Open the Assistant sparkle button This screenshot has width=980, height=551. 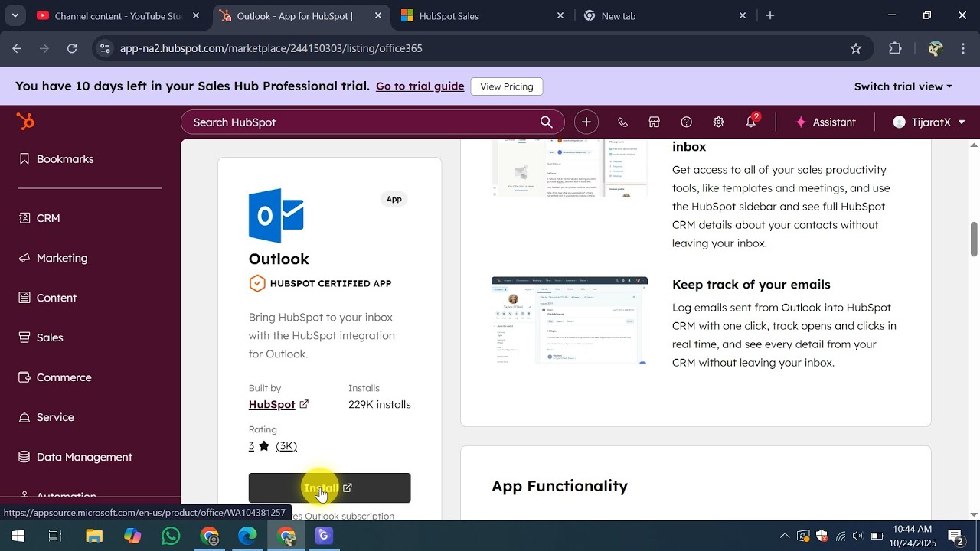coord(825,122)
